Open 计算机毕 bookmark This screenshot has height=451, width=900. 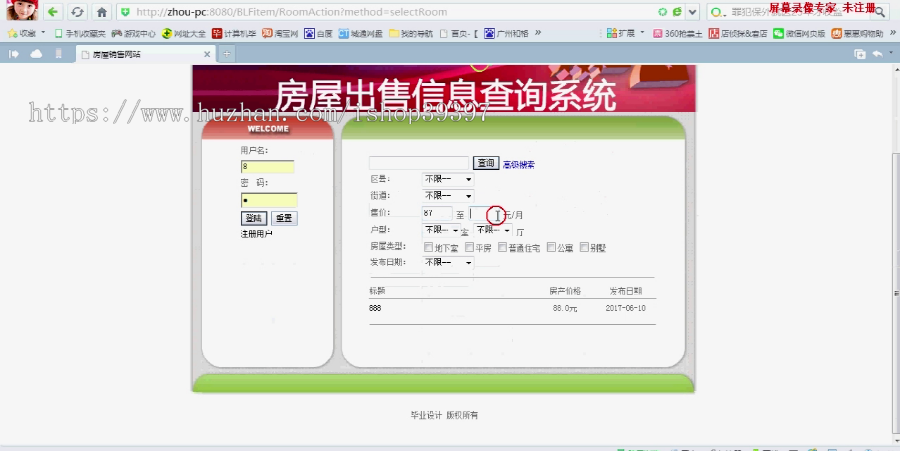234,33
